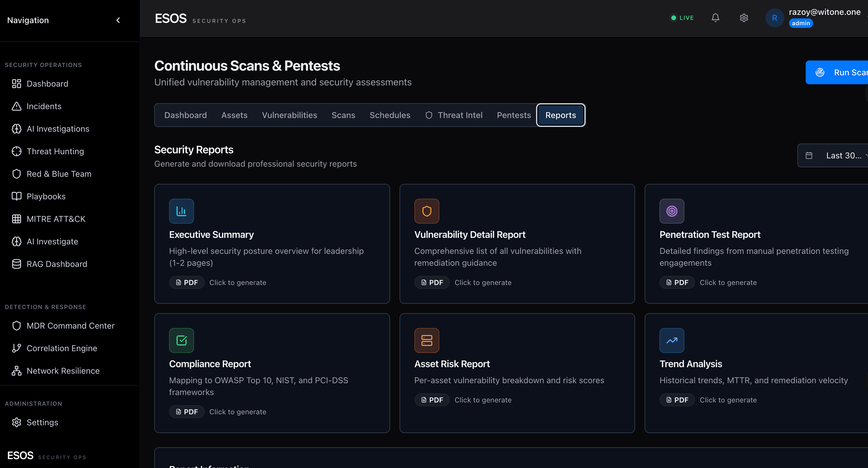Navigate to Network Resilience label
Screen dimensions: 868x468
coord(63,371)
